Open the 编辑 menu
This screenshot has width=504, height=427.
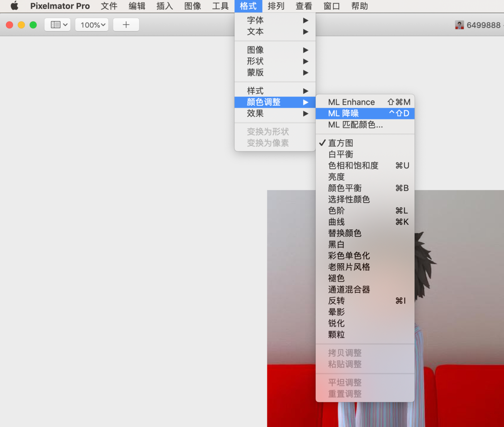137,6
